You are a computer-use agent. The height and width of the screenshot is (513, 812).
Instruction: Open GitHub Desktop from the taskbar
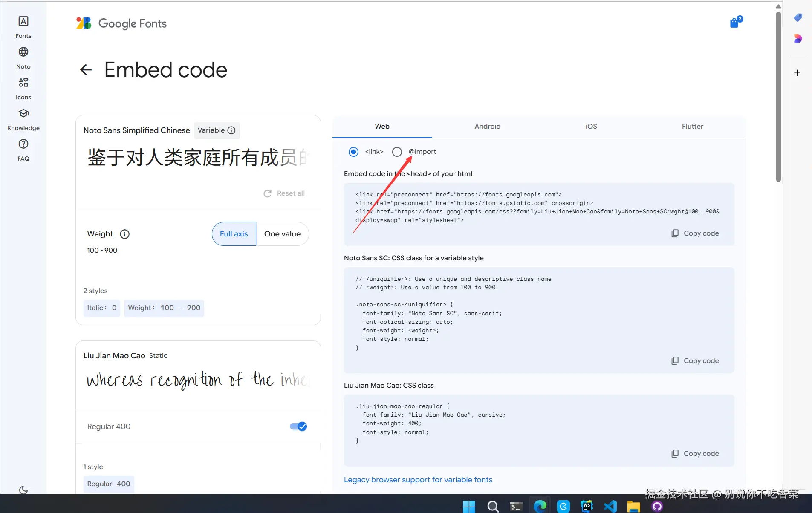[x=657, y=506]
